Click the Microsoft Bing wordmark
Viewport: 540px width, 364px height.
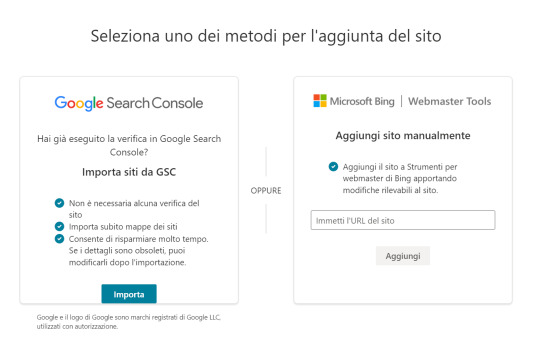tap(362, 101)
